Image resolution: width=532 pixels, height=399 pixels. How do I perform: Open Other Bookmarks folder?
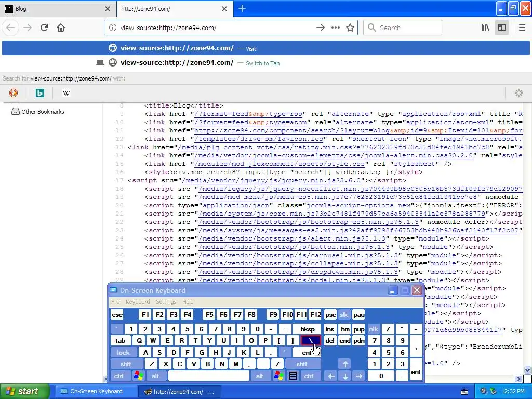[37, 112]
